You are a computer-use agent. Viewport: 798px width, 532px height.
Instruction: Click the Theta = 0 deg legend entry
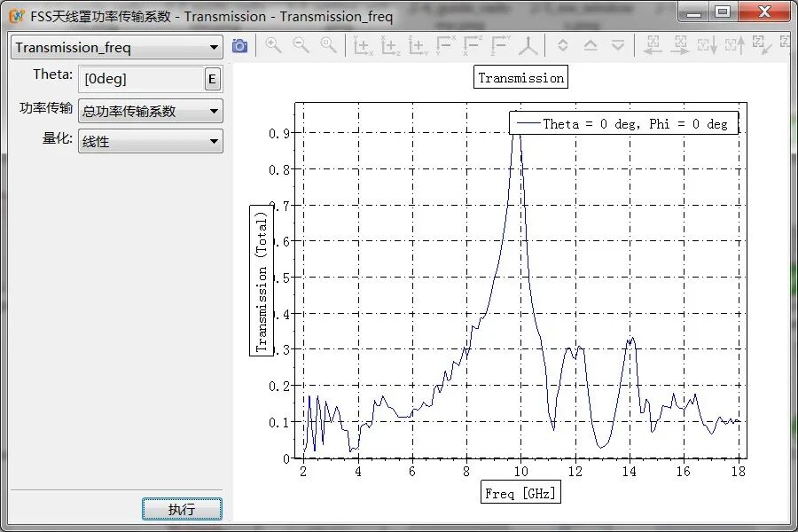[x=624, y=123]
